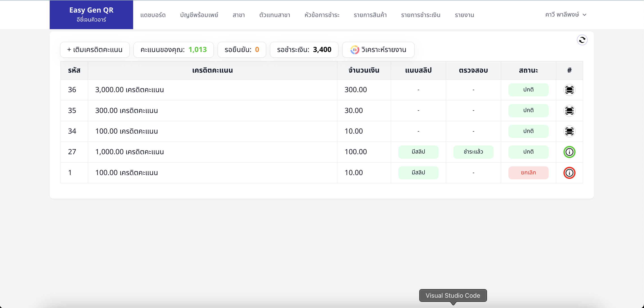This screenshot has width=644, height=308.
Task: Click the refresh icon at top right
Action: [582, 40]
